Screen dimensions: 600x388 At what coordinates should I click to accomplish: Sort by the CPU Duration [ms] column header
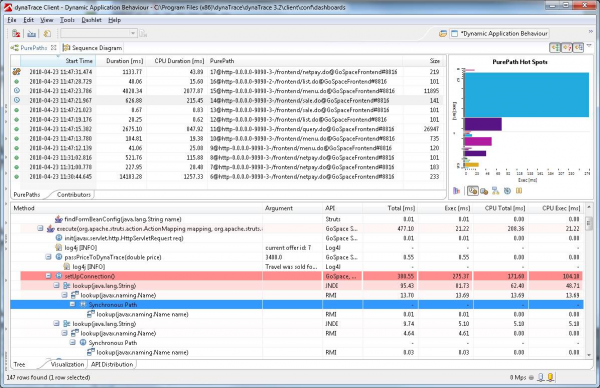(176, 61)
